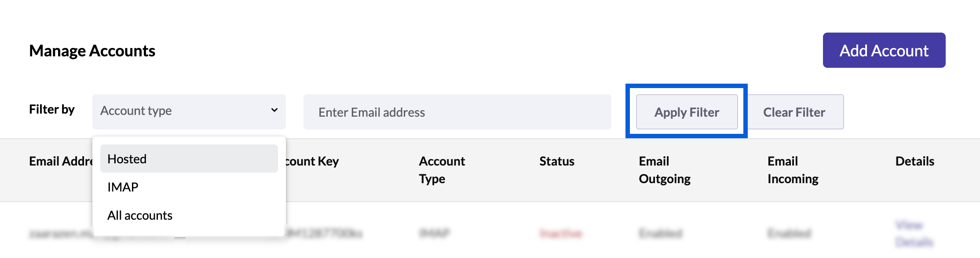The image size is (980, 258).
Task: Click the Details column header
Action: click(915, 161)
